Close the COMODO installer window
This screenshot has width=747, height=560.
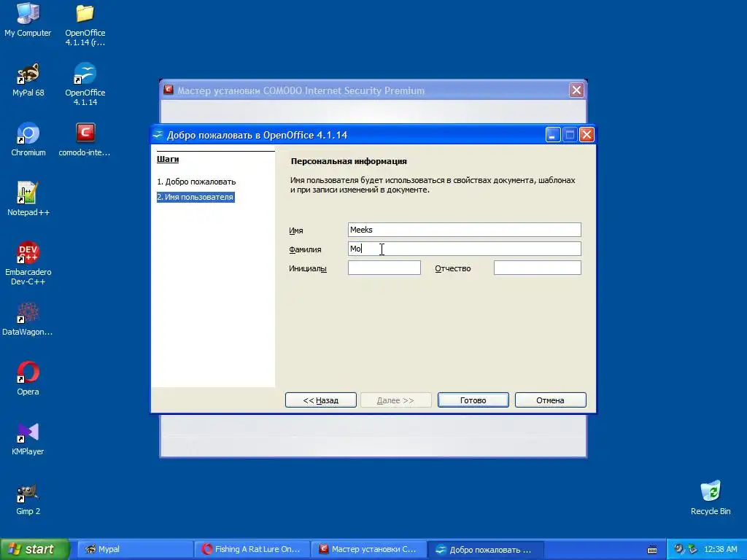pyautogui.click(x=576, y=90)
